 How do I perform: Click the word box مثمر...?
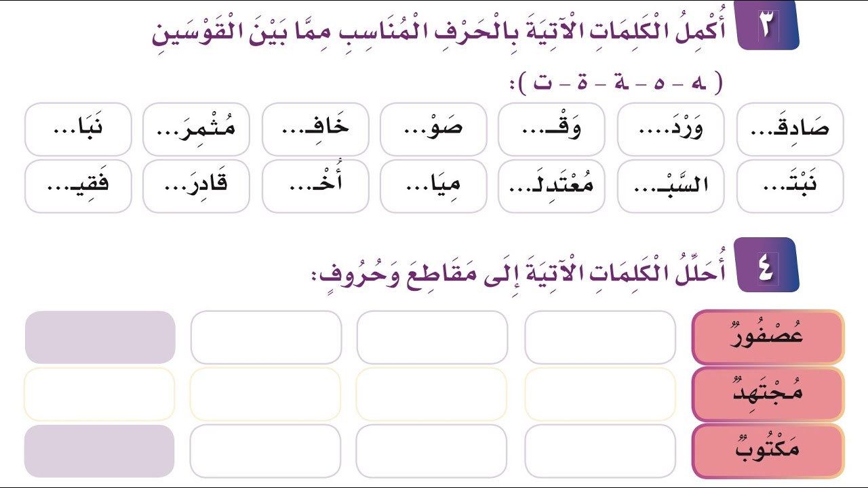pos(196,129)
